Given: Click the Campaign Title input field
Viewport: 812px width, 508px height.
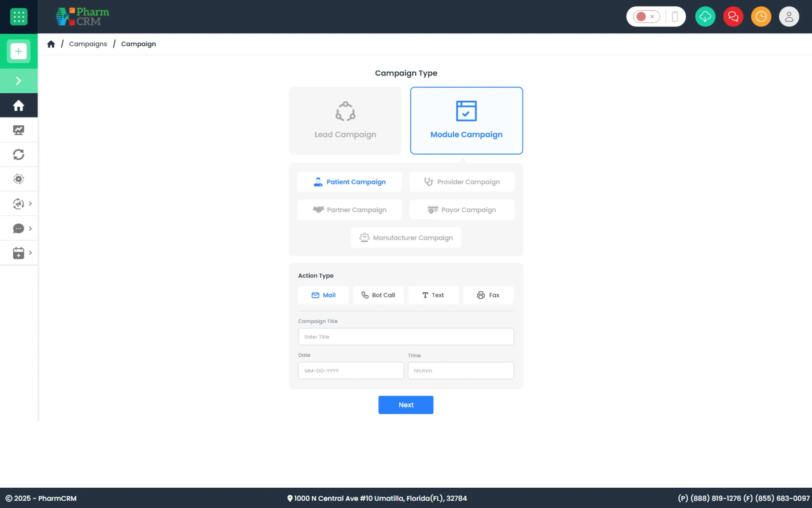Looking at the screenshot, I should [406, 337].
